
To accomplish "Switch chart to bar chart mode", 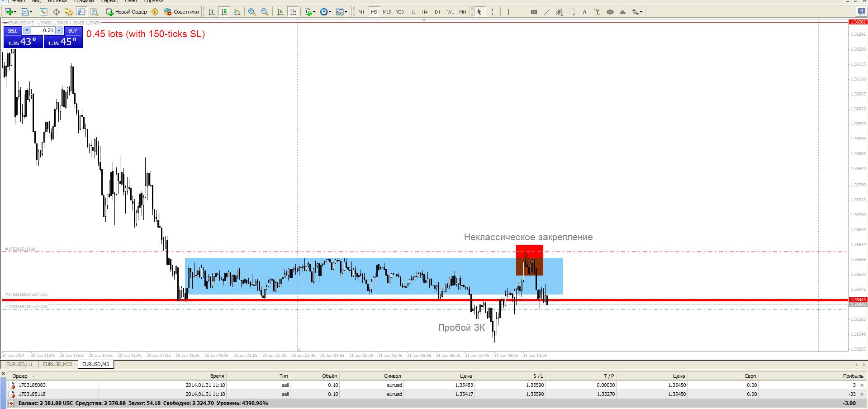I will click(x=212, y=12).
